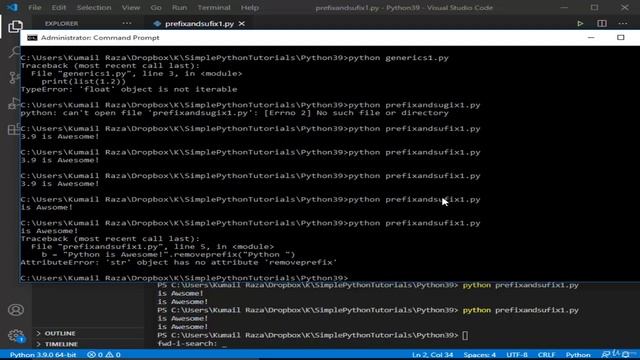This screenshot has width=640, height=360.
Task: Click the VS Code terminal prompt cursor
Action: coord(465,336)
